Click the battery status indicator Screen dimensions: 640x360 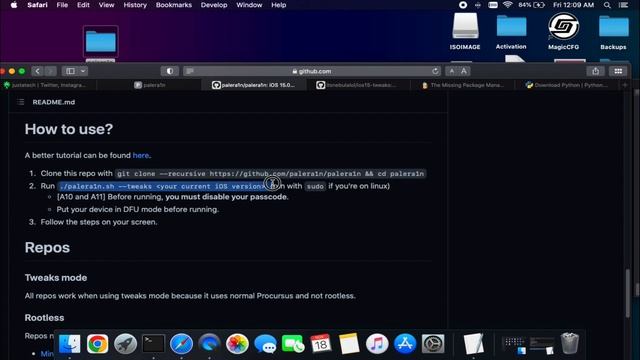click(531, 5)
